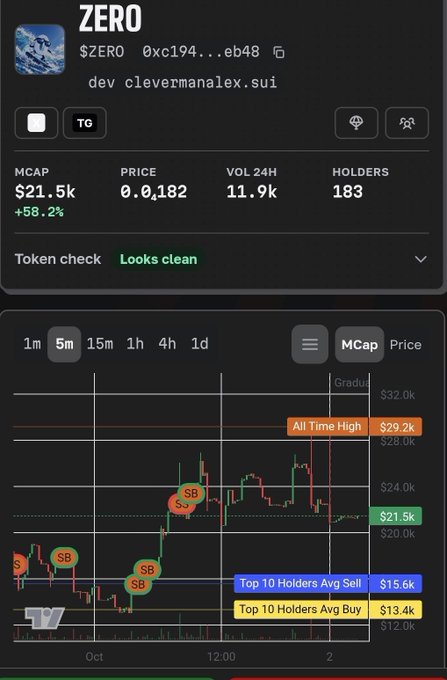This screenshot has height=680, width=447.
Task: Select the 5m timeframe
Action: tap(64, 344)
